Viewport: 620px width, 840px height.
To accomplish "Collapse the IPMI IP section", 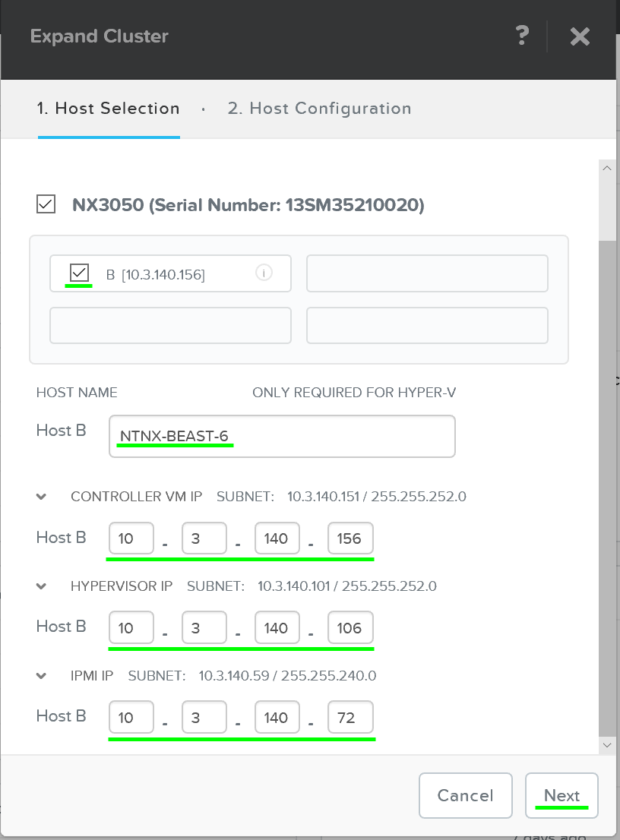I will (x=41, y=675).
